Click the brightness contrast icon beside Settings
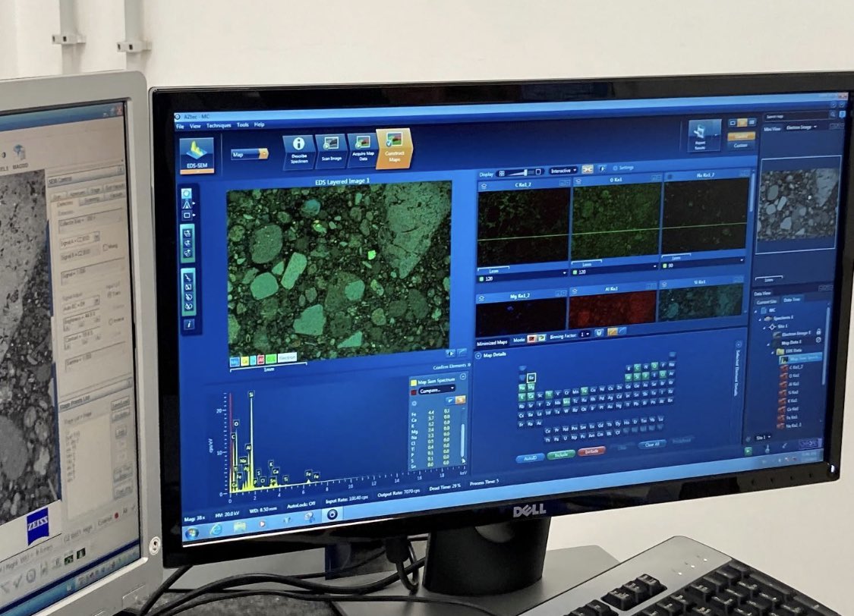The width and height of the screenshot is (854, 616). (602, 168)
